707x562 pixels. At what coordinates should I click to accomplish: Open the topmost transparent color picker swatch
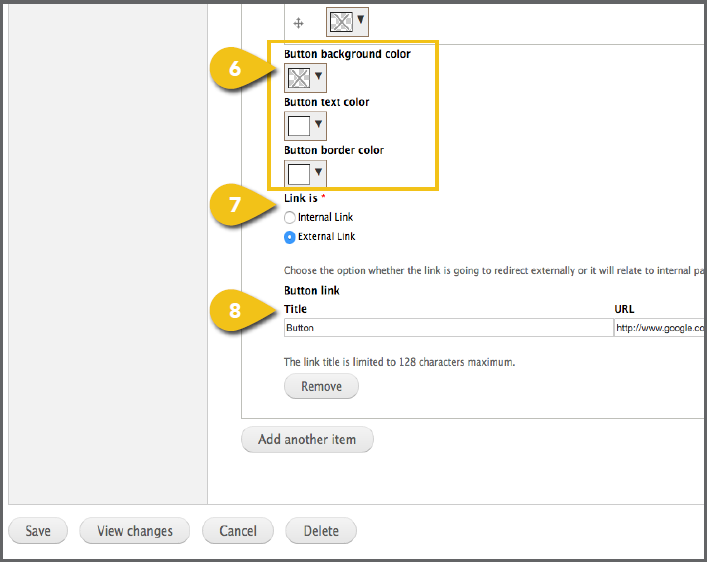pos(341,21)
